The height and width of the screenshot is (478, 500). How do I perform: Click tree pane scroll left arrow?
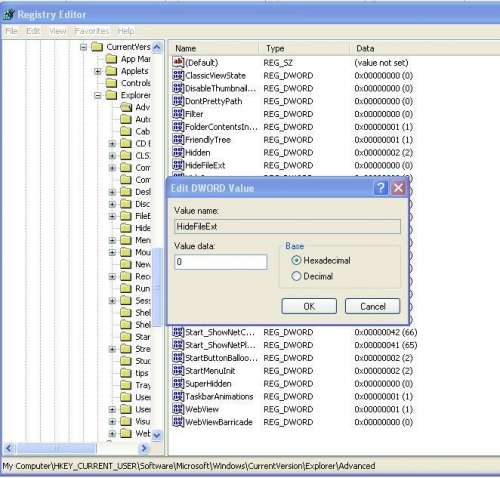[9, 448]
